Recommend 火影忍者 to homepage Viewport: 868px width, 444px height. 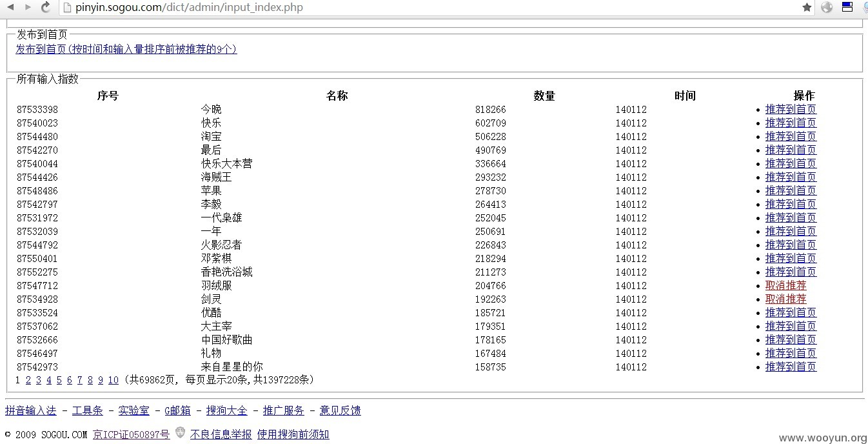(x=791, y=245)
